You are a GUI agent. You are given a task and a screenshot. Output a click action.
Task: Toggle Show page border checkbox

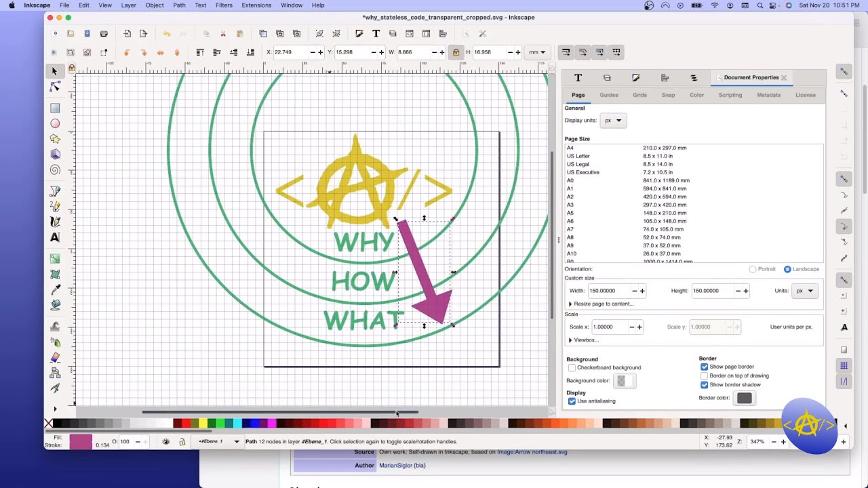704,367
